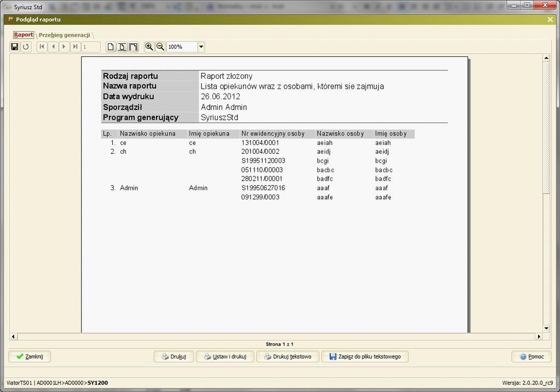The height and width of the screenshot is (392, 560).
Task: Click the Syriusz Std title bar icon
Action: pos(8,7)
